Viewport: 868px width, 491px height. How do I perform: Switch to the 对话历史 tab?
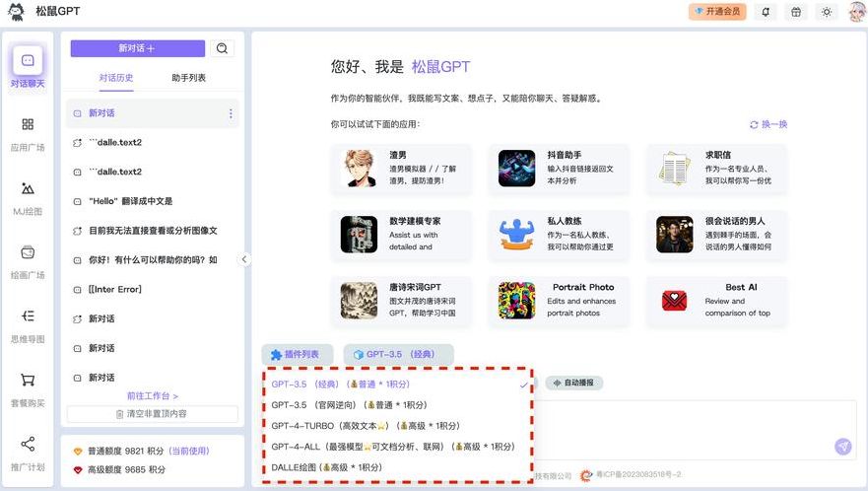[116, 78]
